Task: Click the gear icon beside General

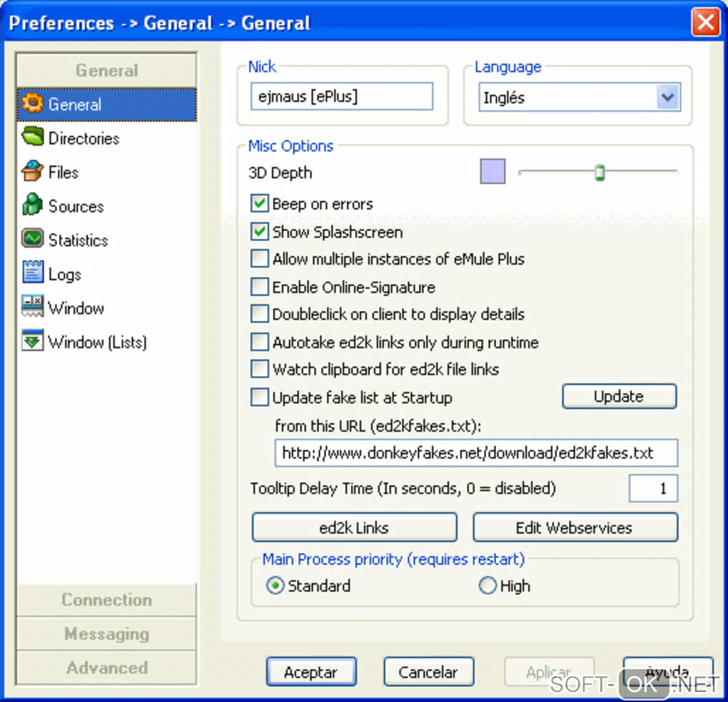Action: (x=33, y=103)
